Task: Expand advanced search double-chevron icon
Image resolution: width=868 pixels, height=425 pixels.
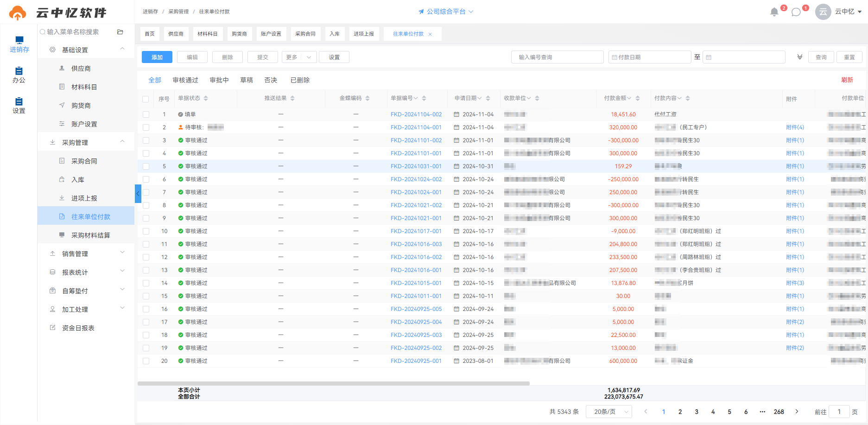Action: (x=799, y=57)
